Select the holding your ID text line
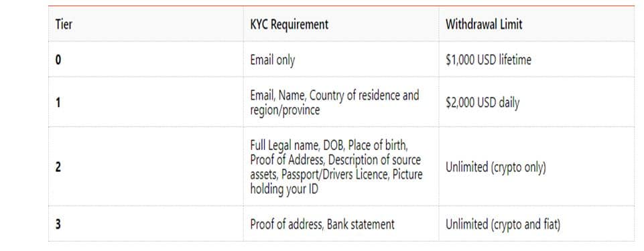 (x=284, y=189)
